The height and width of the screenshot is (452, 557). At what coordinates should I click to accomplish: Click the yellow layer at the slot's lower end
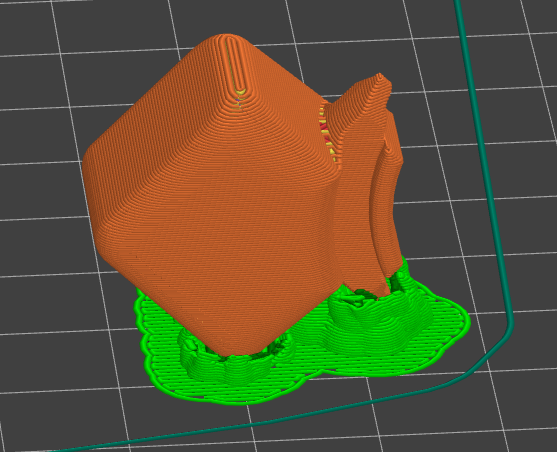[x=241, y=92]
